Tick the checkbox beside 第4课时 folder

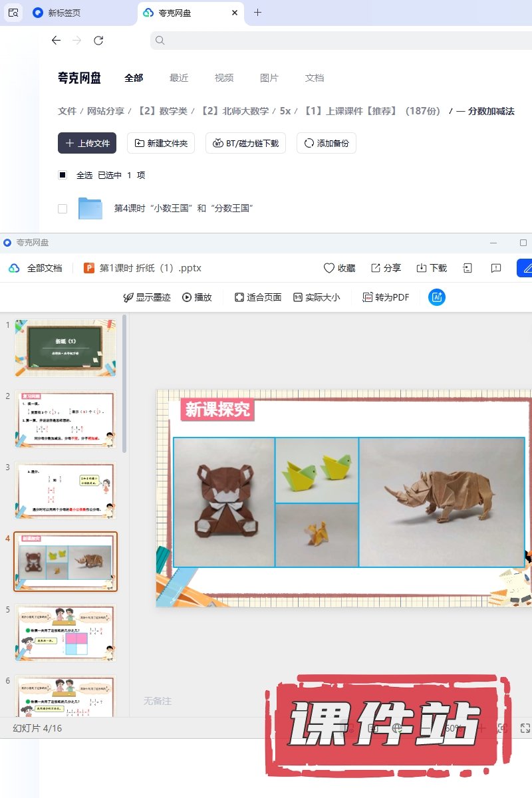(63, 209)
